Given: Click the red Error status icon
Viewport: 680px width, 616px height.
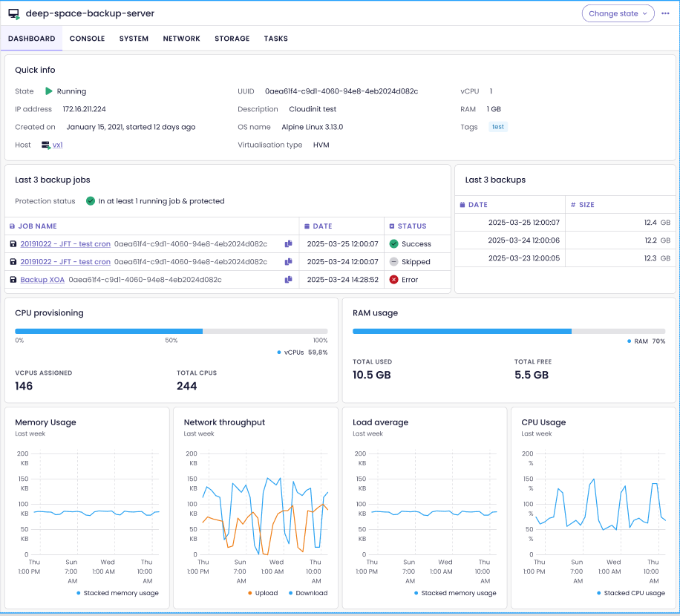Looking at the screenshot, I should point(393,280).
